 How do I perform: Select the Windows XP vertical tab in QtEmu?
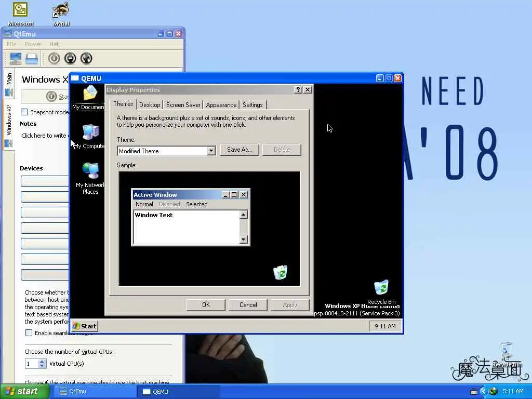[x=9, y=125]
